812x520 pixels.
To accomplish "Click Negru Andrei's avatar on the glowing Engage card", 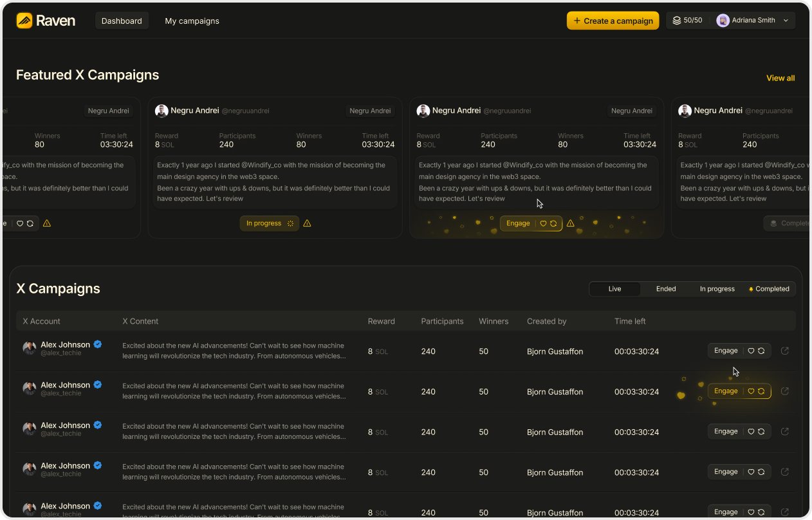I will click(x=423, y=111).
